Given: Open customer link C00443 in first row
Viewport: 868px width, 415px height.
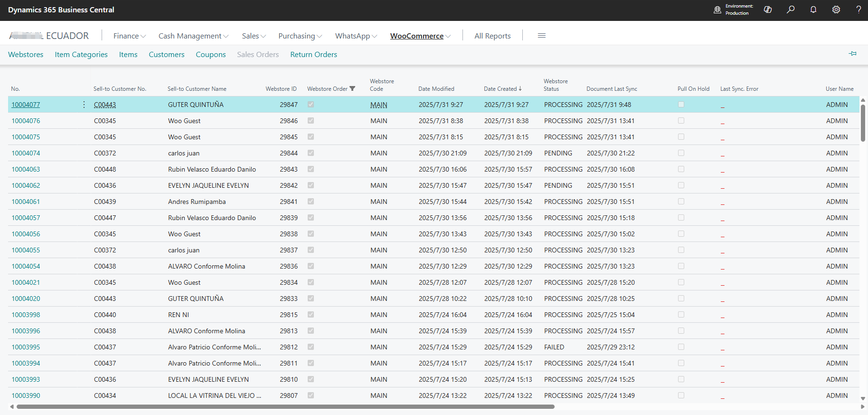Looking at the screenshot, I should 105,105.
